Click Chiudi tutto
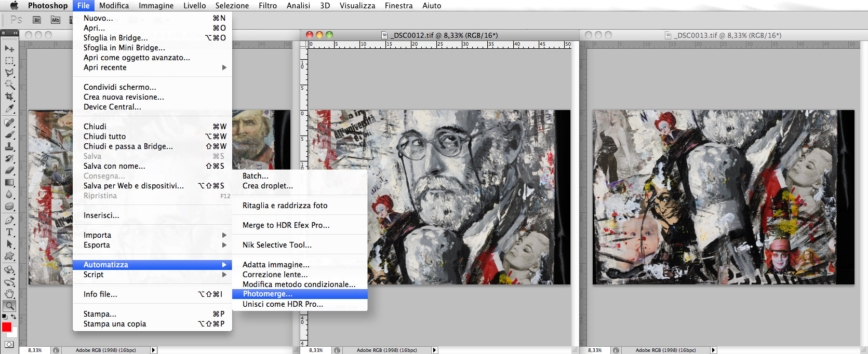 [152, 137]
